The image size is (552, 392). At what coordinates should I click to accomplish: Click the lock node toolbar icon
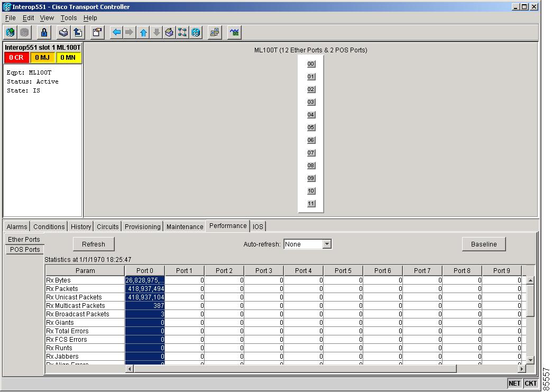tap(44, 32)
